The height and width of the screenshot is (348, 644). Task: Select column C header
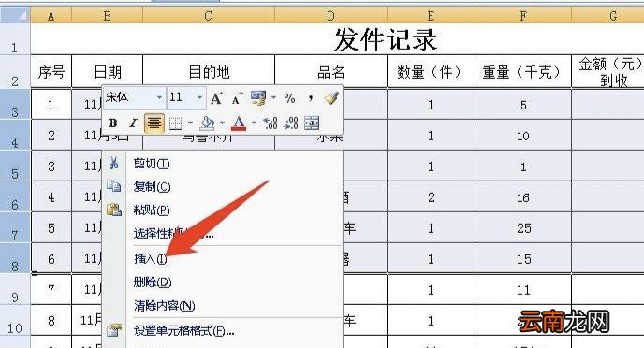pos(209,16)
